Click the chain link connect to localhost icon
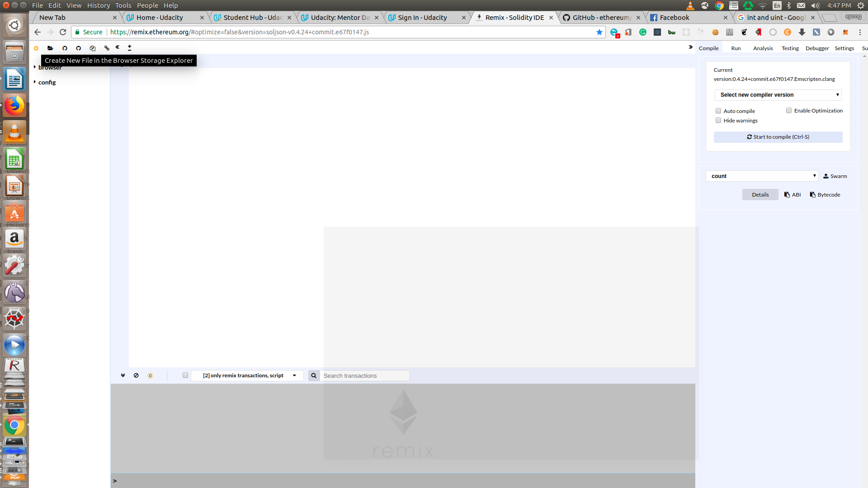 (x=107, y=48)
